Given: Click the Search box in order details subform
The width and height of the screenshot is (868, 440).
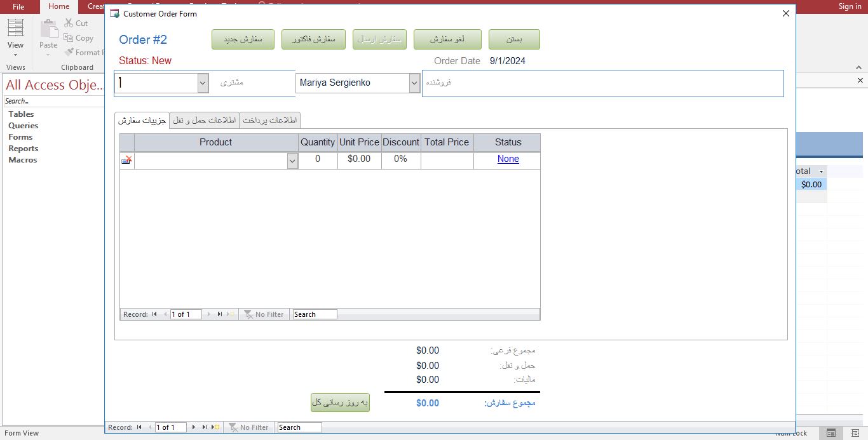Looking at the screenshot, I should click(315, 314).
